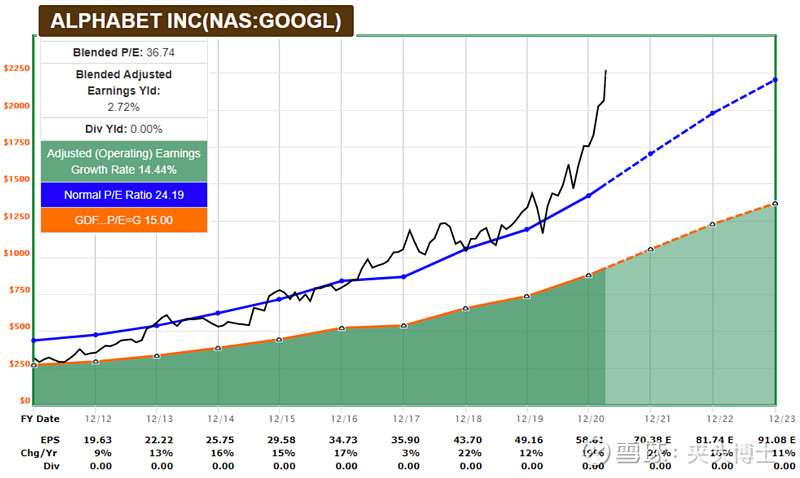Toggle the blue Normal P/E Ratio 24.19 legend

(x=123, y=195)
